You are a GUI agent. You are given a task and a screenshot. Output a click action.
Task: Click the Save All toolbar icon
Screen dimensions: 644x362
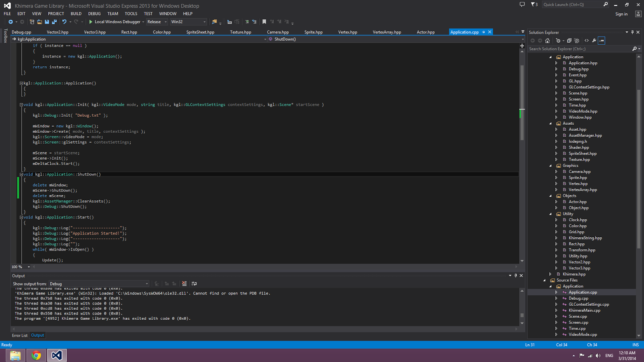click(54, 22)
